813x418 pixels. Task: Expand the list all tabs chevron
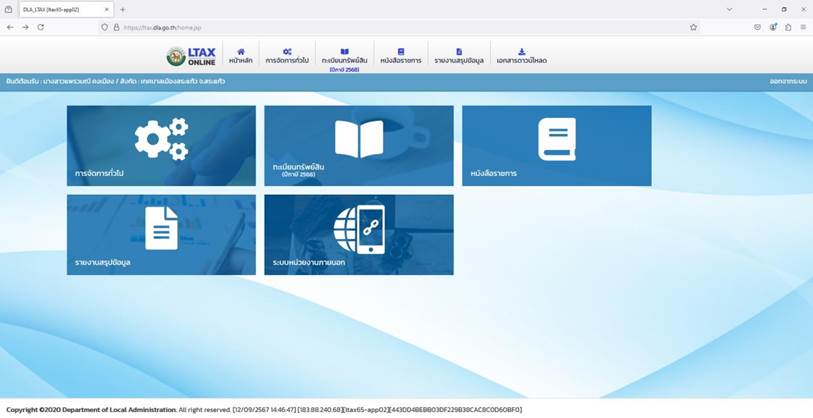pos(729,9)
